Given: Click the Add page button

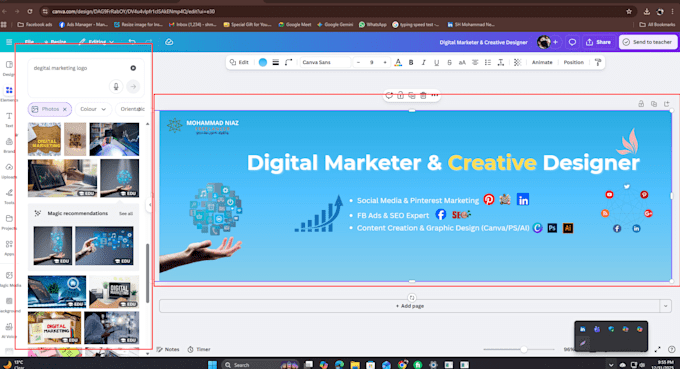Looking at the screenshot, I should click(409, 306).
